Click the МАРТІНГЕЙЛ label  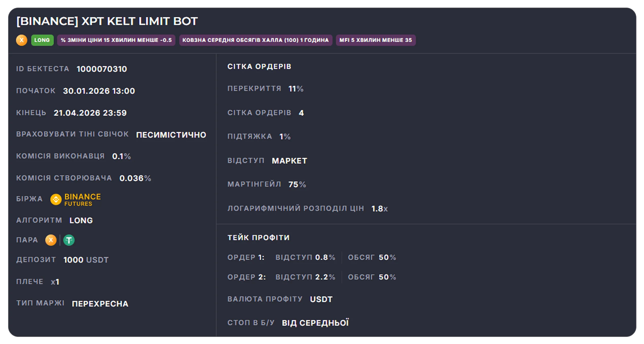point(254,184)
